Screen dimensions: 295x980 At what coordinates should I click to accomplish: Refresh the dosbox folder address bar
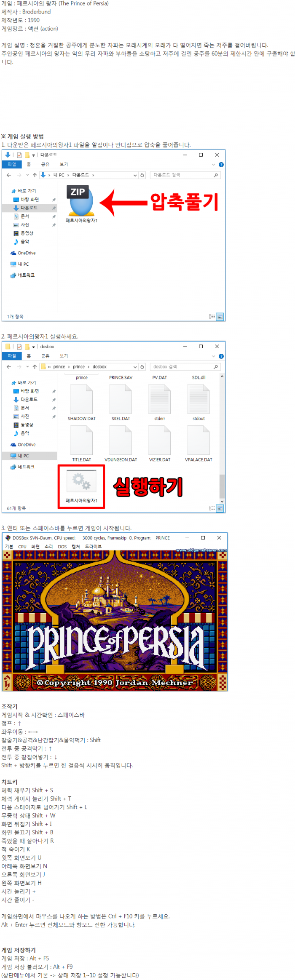tap(142, 367)
